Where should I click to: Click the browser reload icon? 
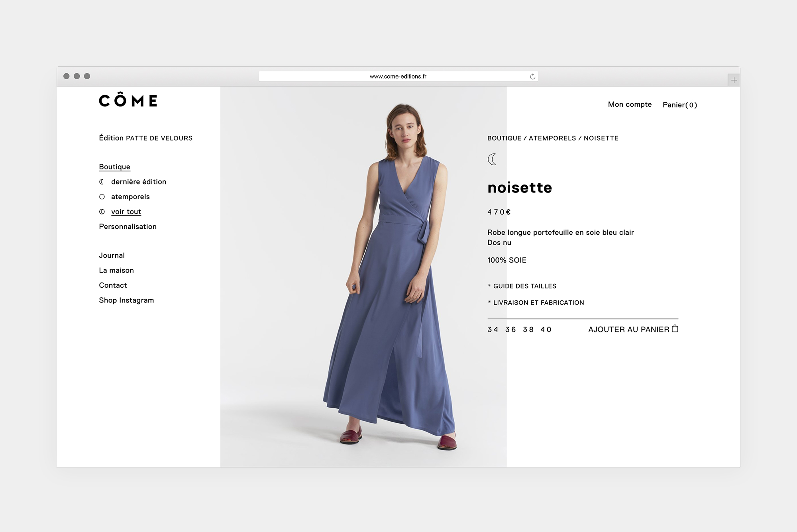coord(532,77)
